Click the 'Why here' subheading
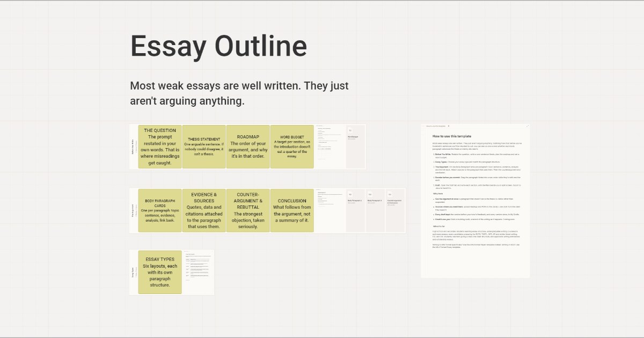 tap(438, 193)
